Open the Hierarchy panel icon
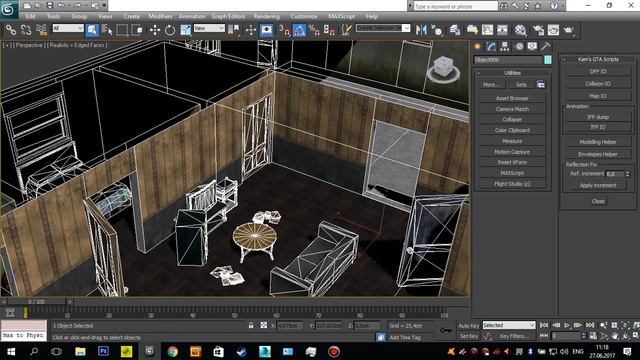The height and width of the screenshot is (360, 640). point(505,47)
